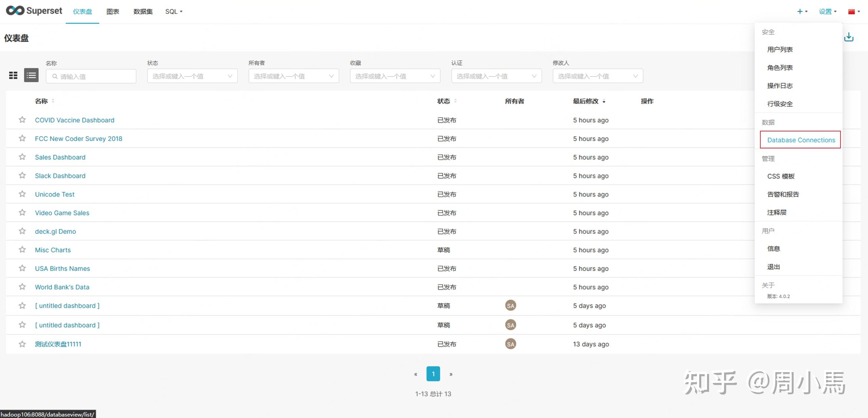Toggle favorite star for Misc Charts
The height and width of the screenshot is (418, 868).
point(22,250)
